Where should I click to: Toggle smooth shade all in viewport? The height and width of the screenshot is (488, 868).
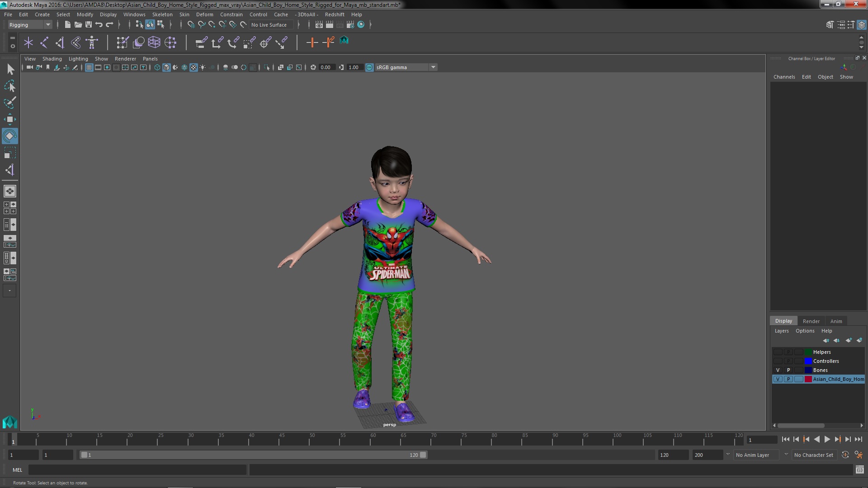pyautogui.click(x=166, y=67)
